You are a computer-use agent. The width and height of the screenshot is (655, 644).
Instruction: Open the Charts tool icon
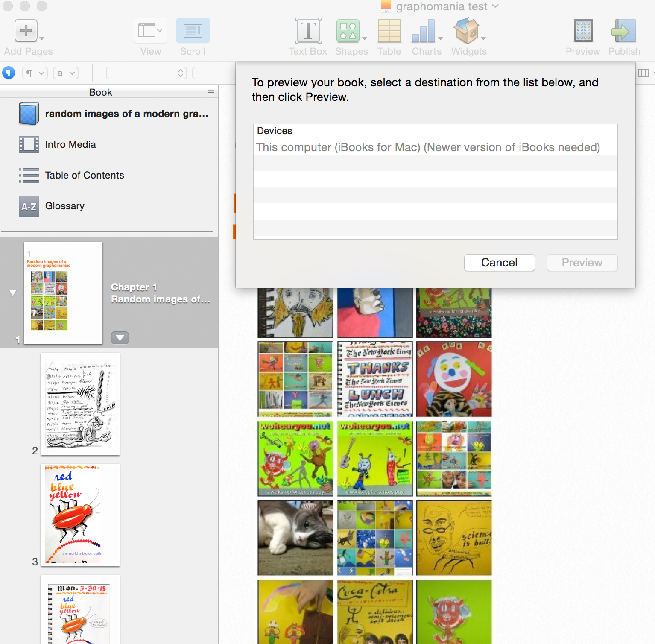(x=424, y=31)
